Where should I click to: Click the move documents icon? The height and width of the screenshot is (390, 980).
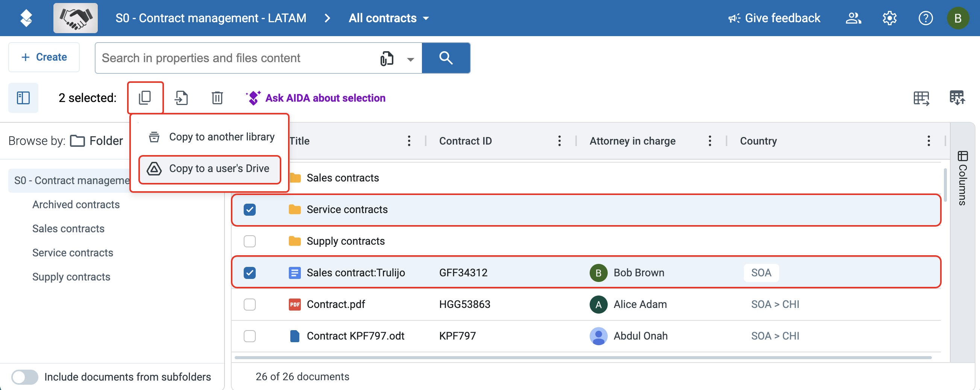click(181, 98)
